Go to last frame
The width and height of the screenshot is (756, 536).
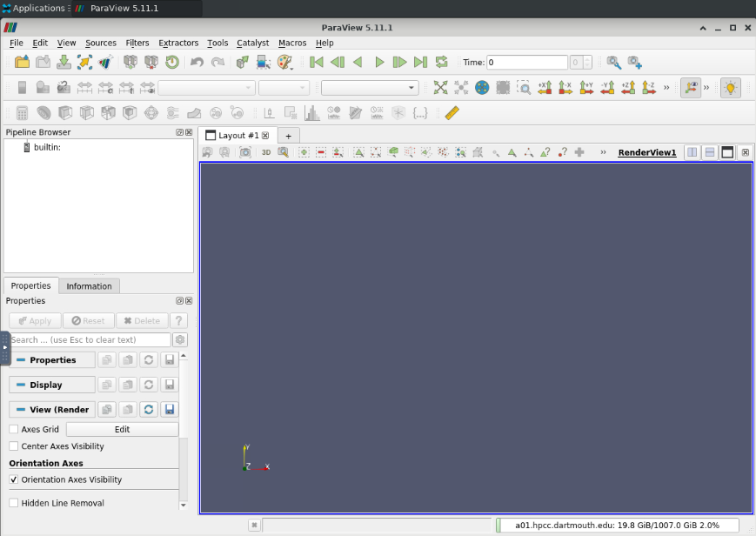point(420,63)
